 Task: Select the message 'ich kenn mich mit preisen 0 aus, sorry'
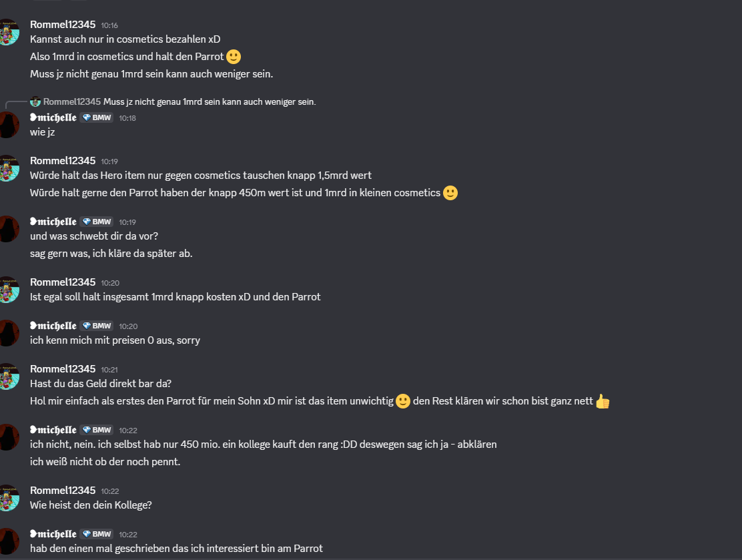115,340
